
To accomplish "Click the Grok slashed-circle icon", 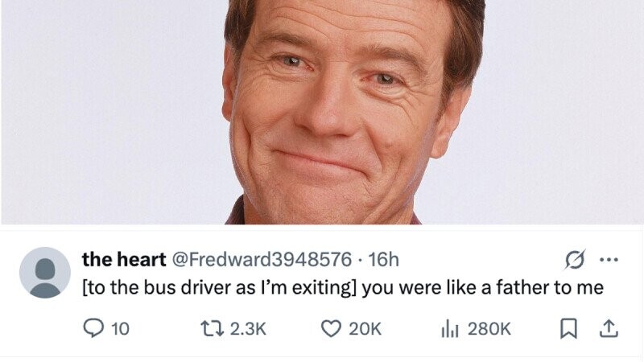I will click(575, 259).
